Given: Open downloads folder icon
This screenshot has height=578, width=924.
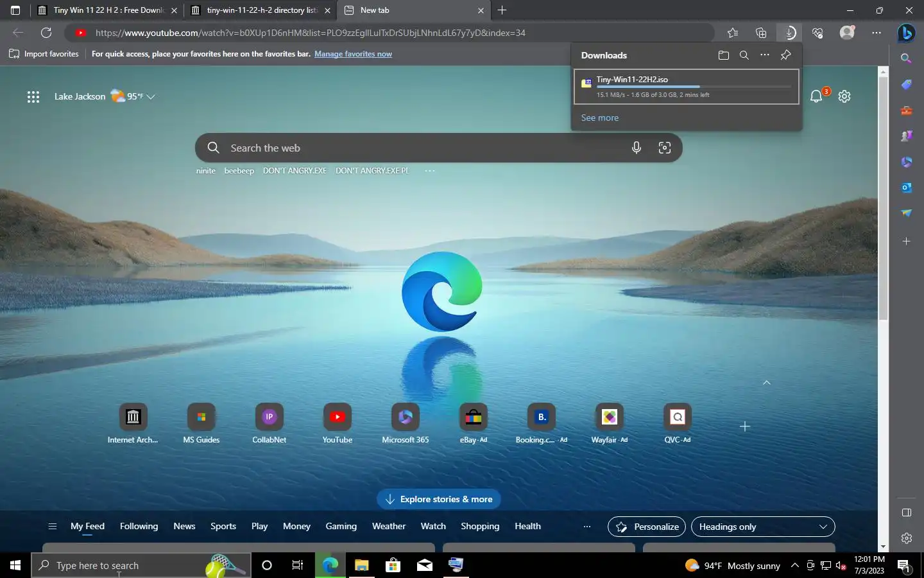Looking at the screenshot, I should tap(724, 55).
